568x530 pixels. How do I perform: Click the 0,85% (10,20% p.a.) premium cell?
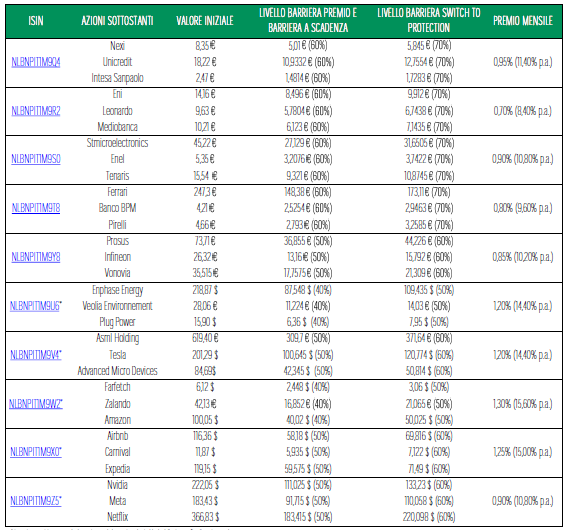tap(523, 257)
